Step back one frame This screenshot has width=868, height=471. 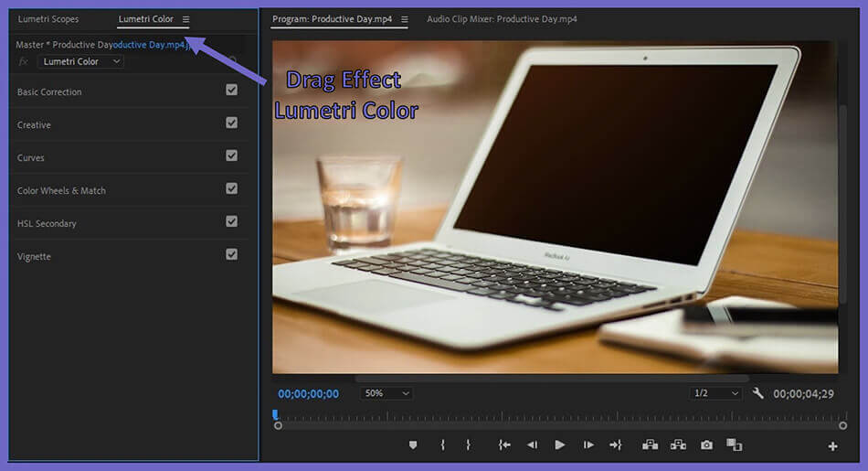click(x=532, y=445)
